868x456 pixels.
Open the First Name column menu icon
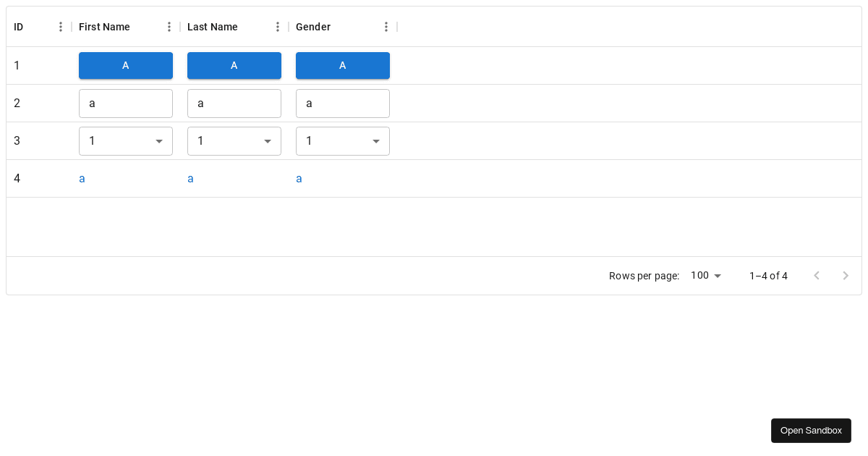(169, 27)
